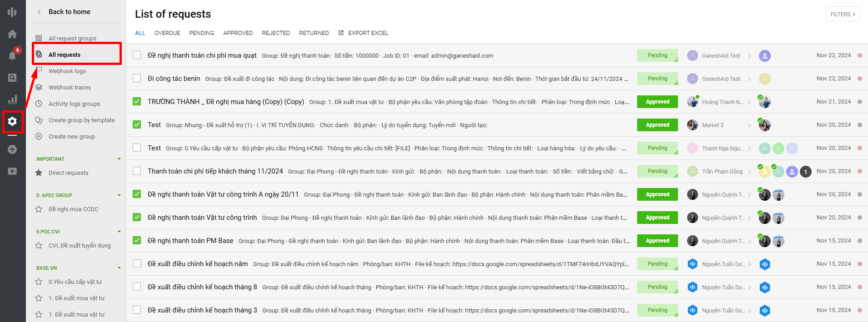Tick checkbox for Đề xuất điều chỉnh kế hoạch năm

137,263
